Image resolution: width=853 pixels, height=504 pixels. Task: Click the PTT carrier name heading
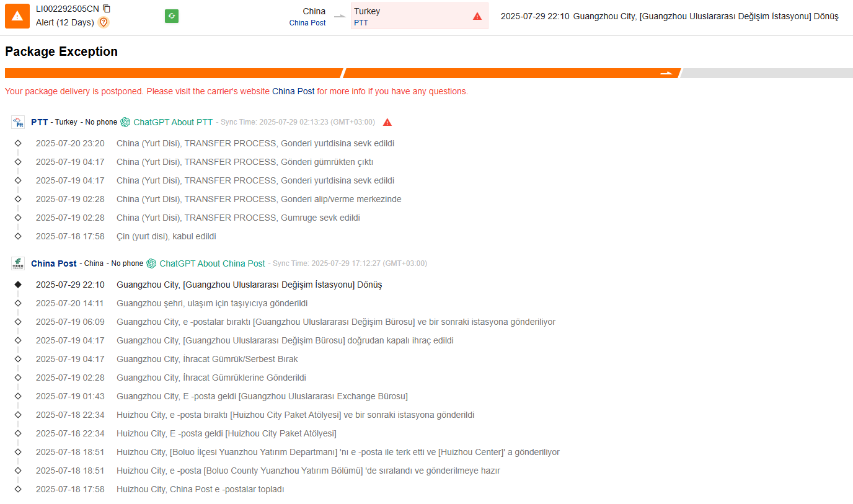click(x=40, y=122)
